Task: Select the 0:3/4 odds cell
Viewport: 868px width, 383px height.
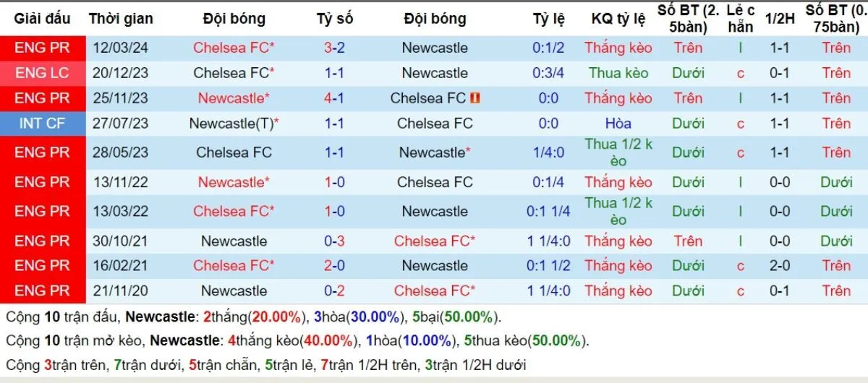Action: [x=549, y=73]
